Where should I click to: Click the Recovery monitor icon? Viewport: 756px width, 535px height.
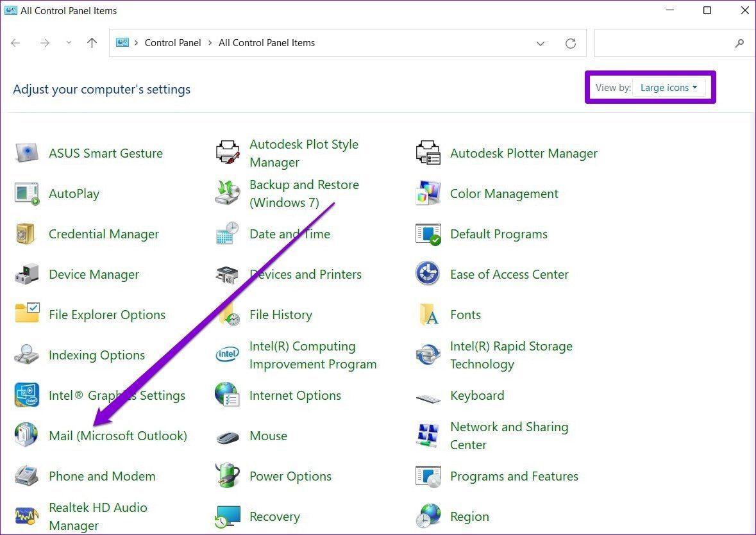(228, 516)
